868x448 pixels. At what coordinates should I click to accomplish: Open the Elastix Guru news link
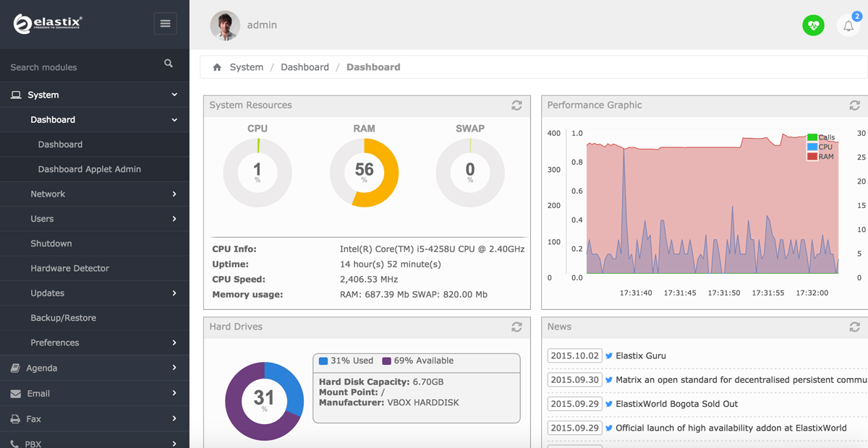640,356
